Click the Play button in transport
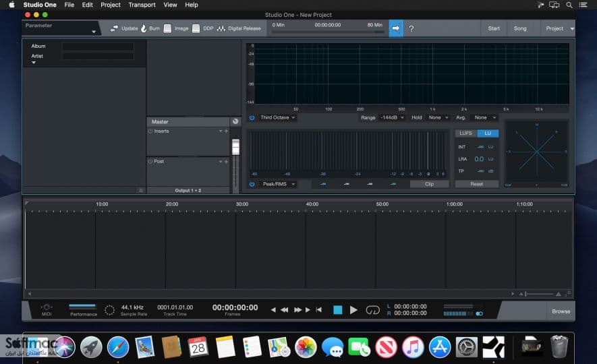Image resolution: width=597 pixels, height=364 pixels. 353,310
